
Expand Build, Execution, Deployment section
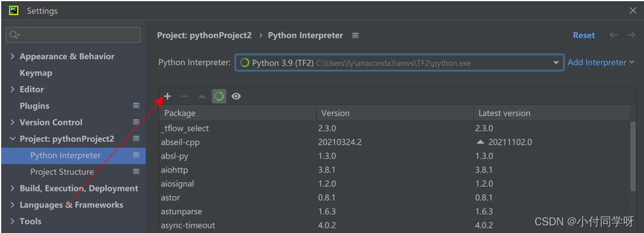coord(12,188)
